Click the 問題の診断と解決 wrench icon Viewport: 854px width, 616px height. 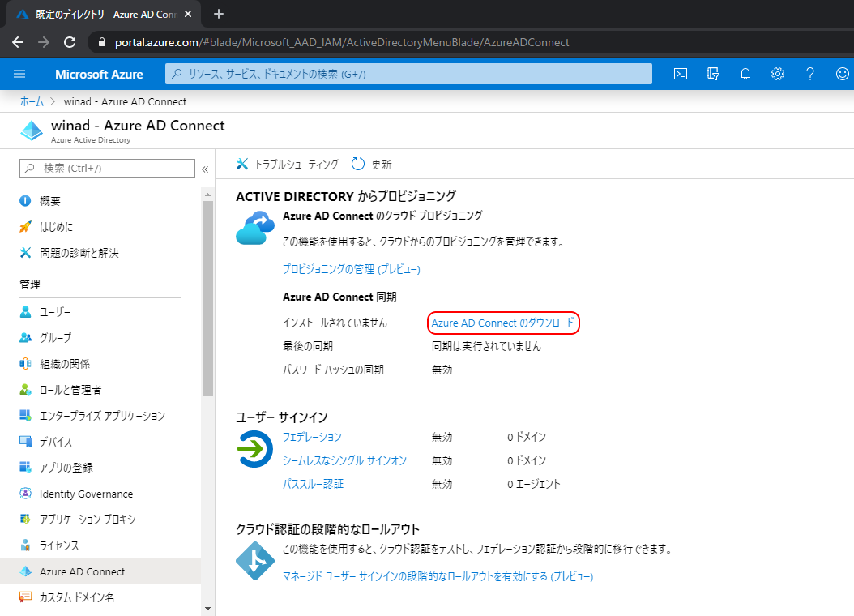click(x=25, y=253)
